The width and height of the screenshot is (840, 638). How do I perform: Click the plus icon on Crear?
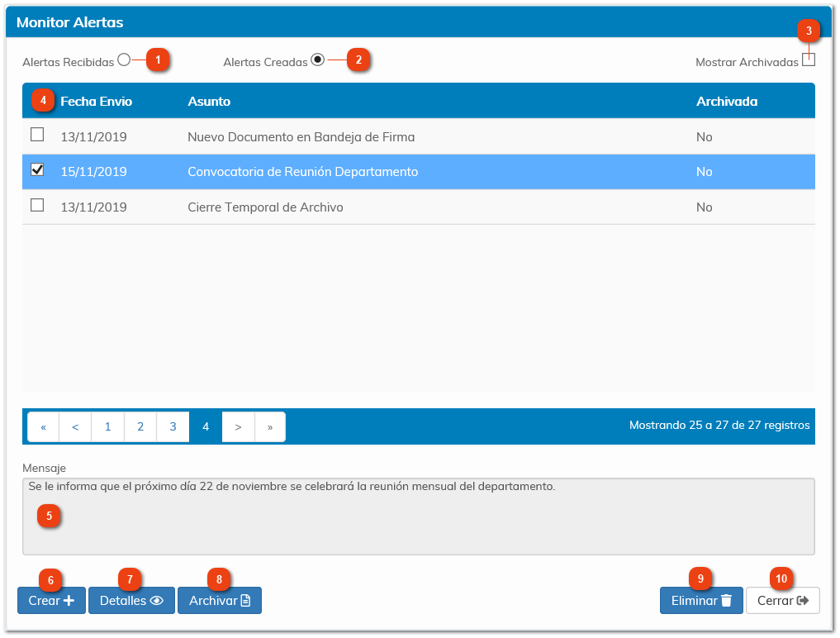[69, 601]
